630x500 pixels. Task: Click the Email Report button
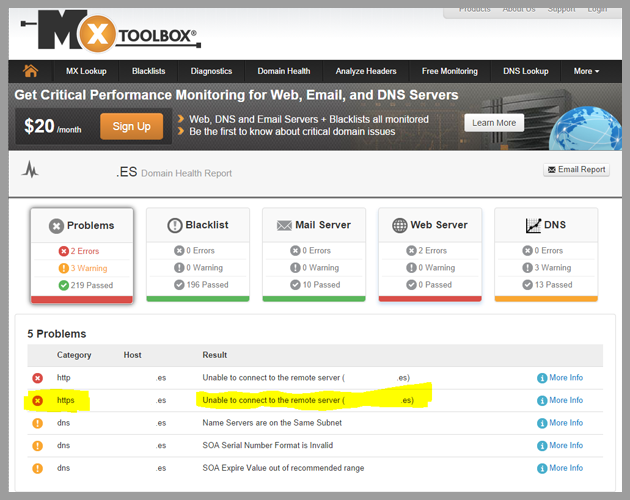577,170
